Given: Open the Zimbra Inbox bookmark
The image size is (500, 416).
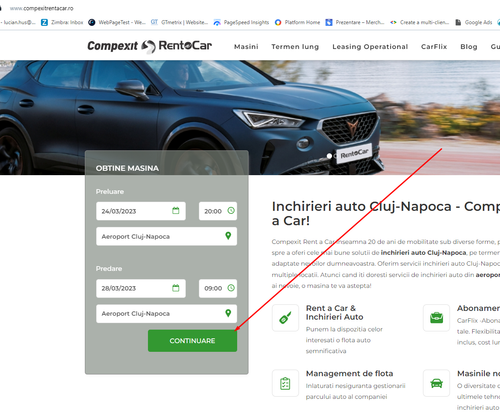Looking at the screenshot, I should pos(62,22).
